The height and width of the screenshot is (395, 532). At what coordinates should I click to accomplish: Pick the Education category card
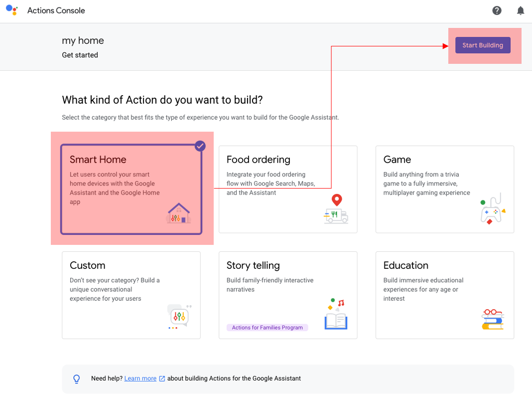click(444, 295)
